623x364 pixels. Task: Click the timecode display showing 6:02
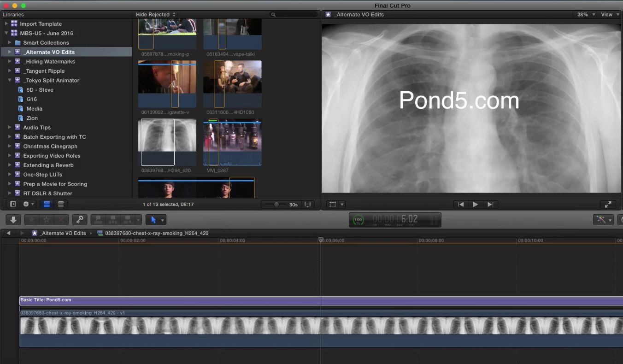[395, 219]
